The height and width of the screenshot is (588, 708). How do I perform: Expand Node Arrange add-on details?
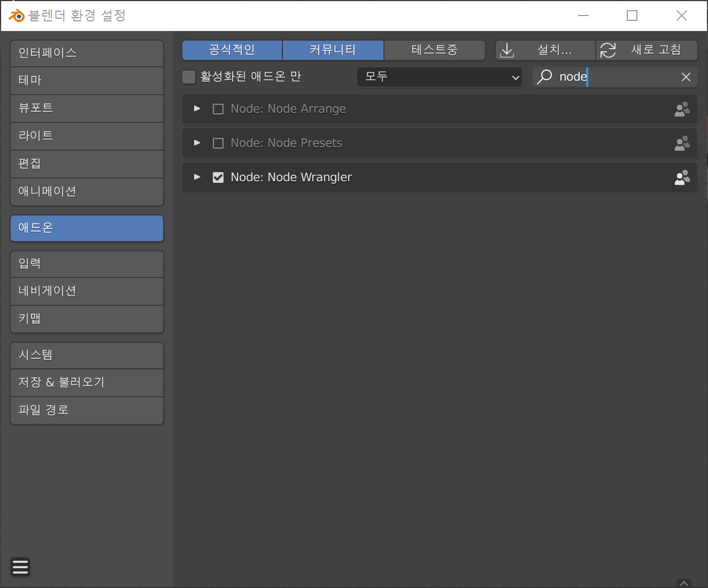197,109
